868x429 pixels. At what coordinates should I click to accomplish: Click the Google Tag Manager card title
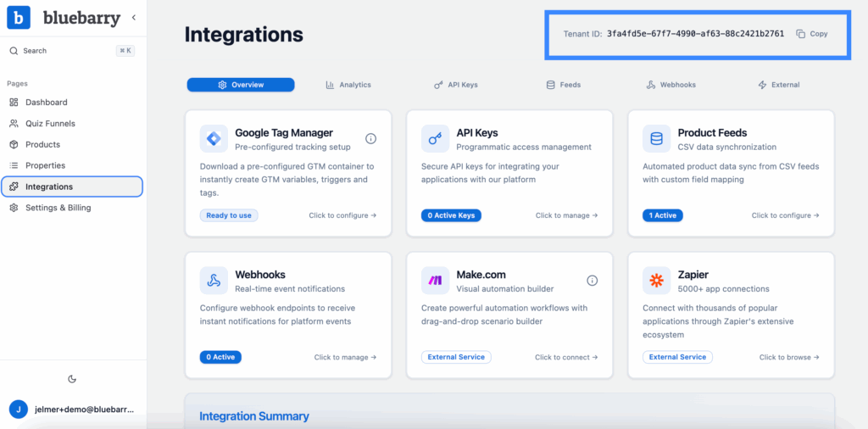[284, 133]
